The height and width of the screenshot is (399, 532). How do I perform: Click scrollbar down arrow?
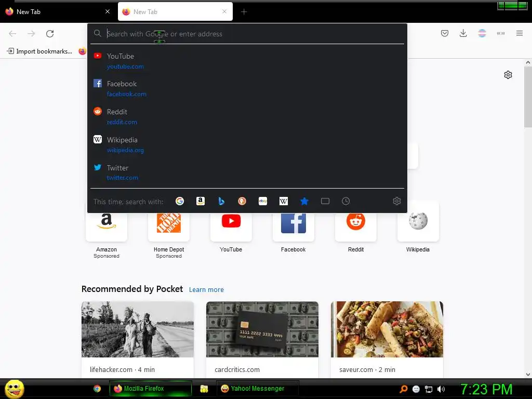[x=528, y=374]
